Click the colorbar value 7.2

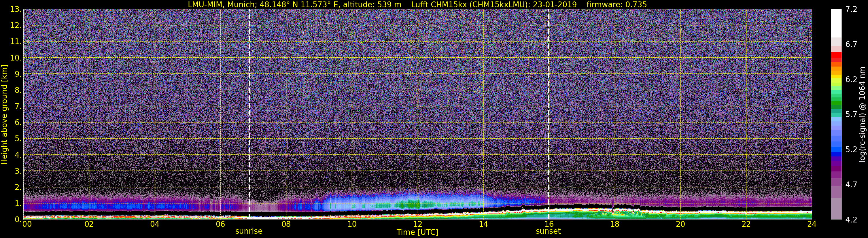click(851, 10)
